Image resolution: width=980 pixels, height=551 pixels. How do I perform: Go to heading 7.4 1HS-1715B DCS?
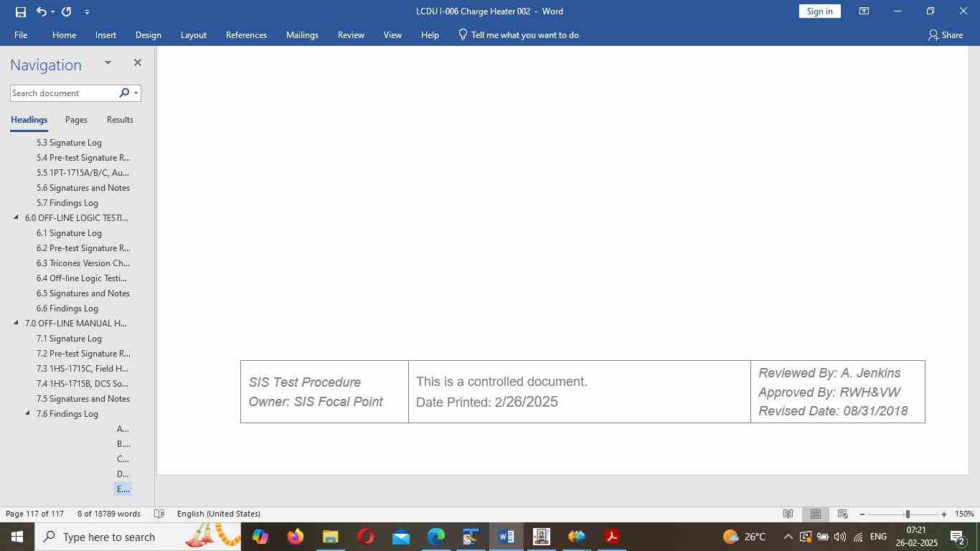83,384
